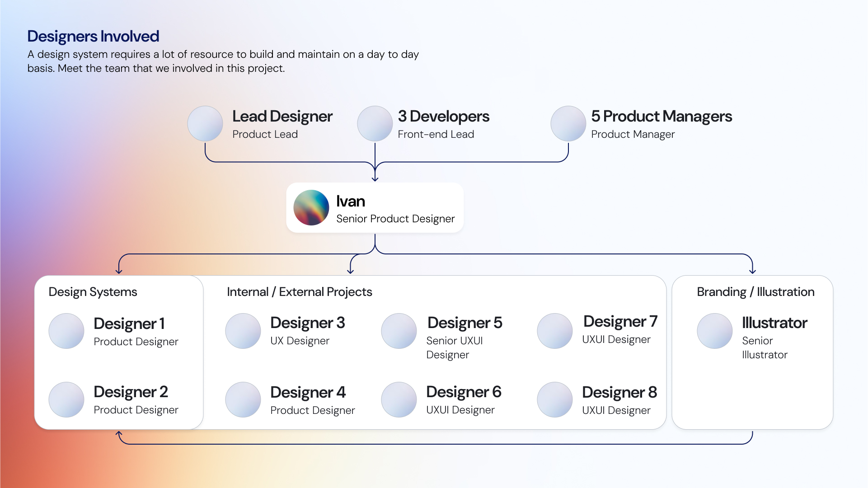
Task: Click the Branding / Illustration label
Action: pos(755,292)
